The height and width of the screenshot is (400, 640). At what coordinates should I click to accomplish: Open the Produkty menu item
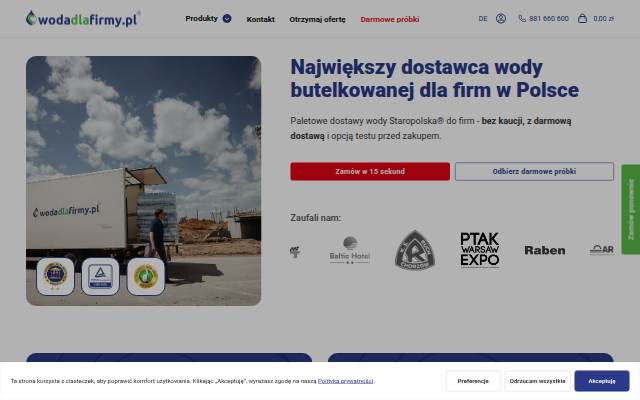[201, 18]
